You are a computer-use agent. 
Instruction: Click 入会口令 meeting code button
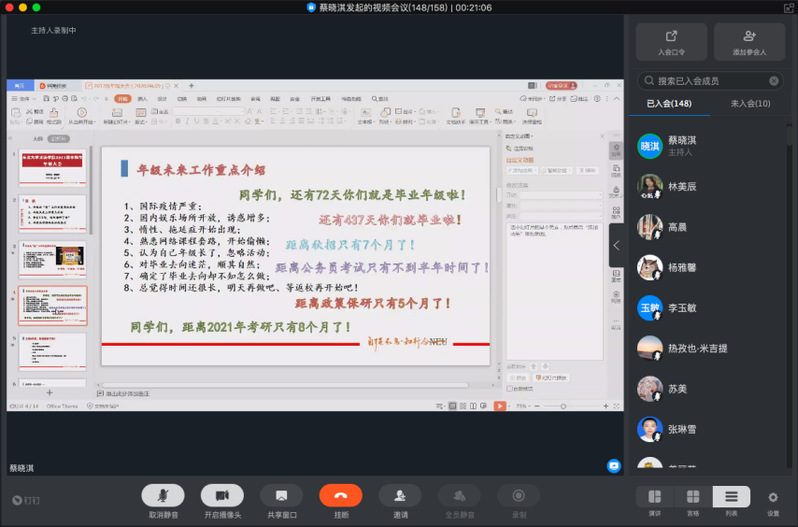click(671, 42)
